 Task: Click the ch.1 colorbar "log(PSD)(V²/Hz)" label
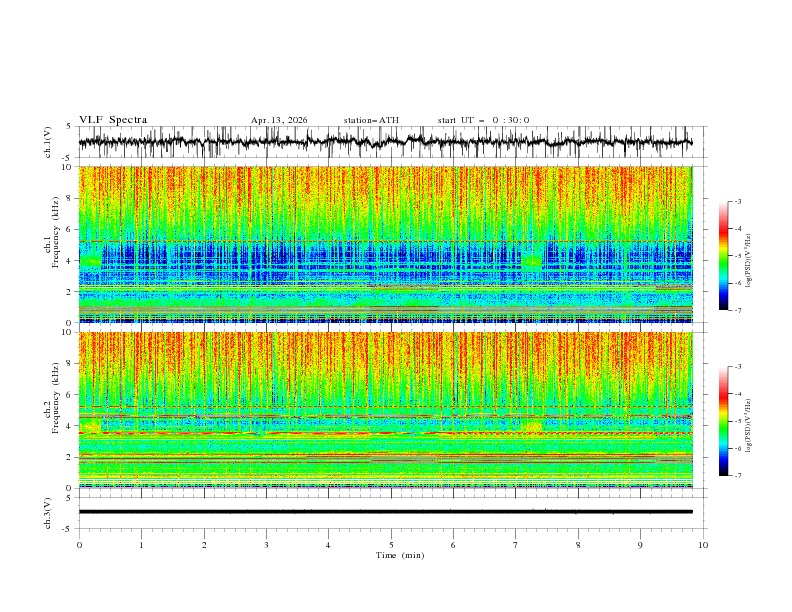coord(748,261)
